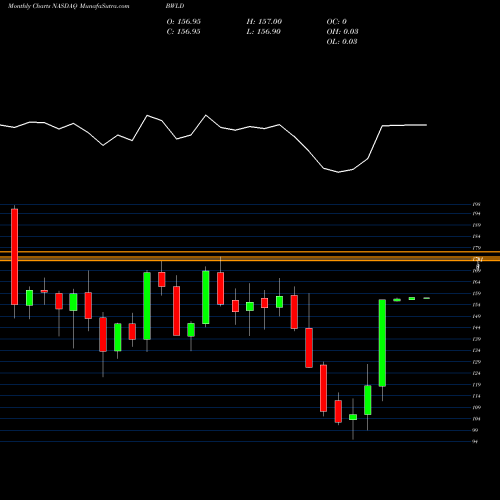Click the low value 'L: 156.90'
The image size is (500, 500).
(x=263, y=31)
